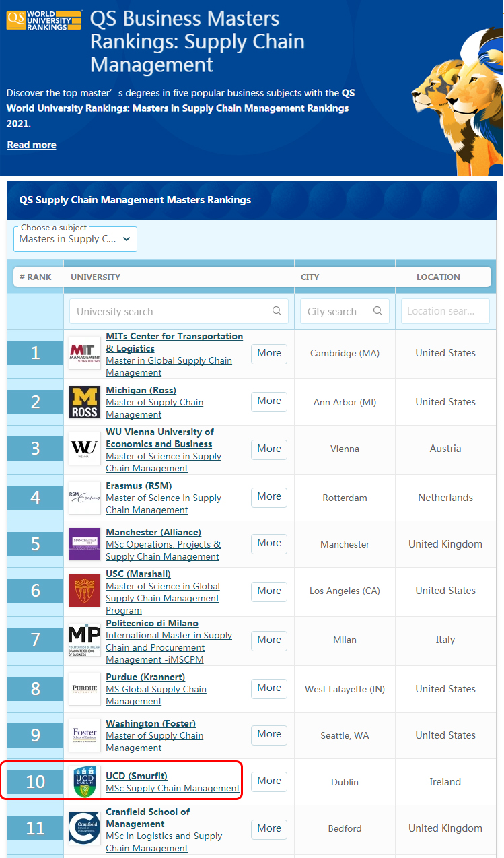Click the Read more link

pos(32,145)
